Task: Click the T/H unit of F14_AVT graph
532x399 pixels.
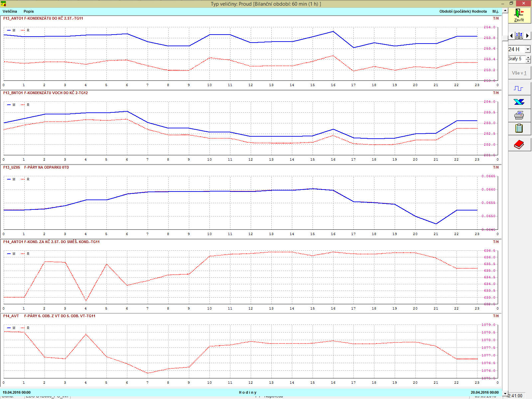Action: point(496,316)
